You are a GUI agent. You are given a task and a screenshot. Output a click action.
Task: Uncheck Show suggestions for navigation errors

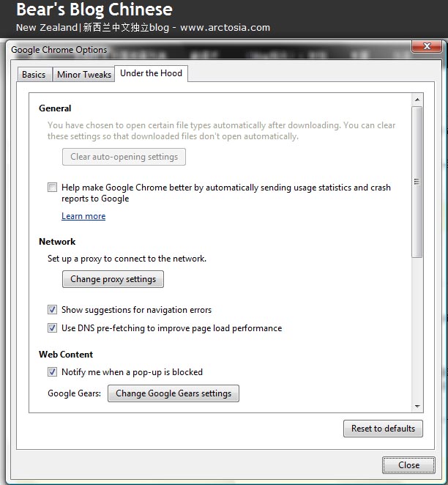(x=52, y=310)
